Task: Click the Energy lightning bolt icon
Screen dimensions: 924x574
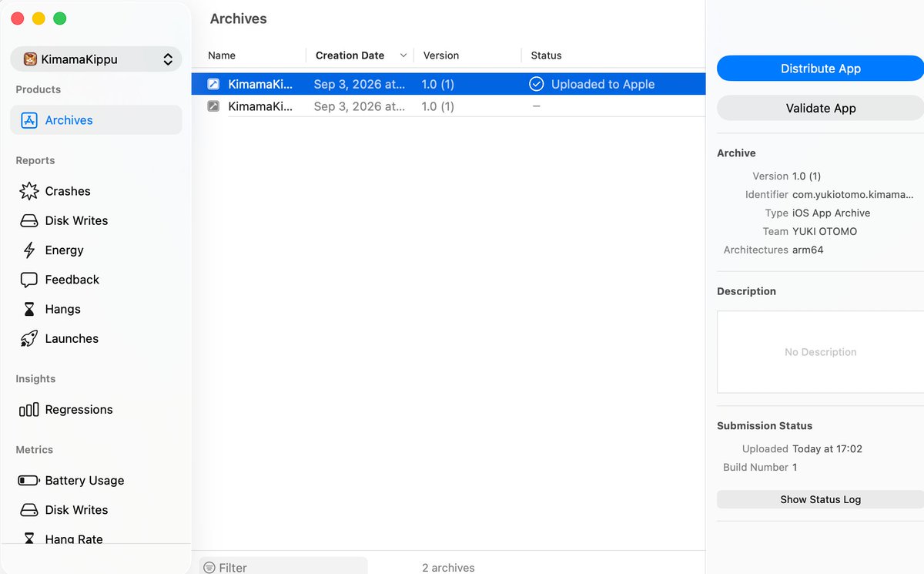Action: pos(29,250)
